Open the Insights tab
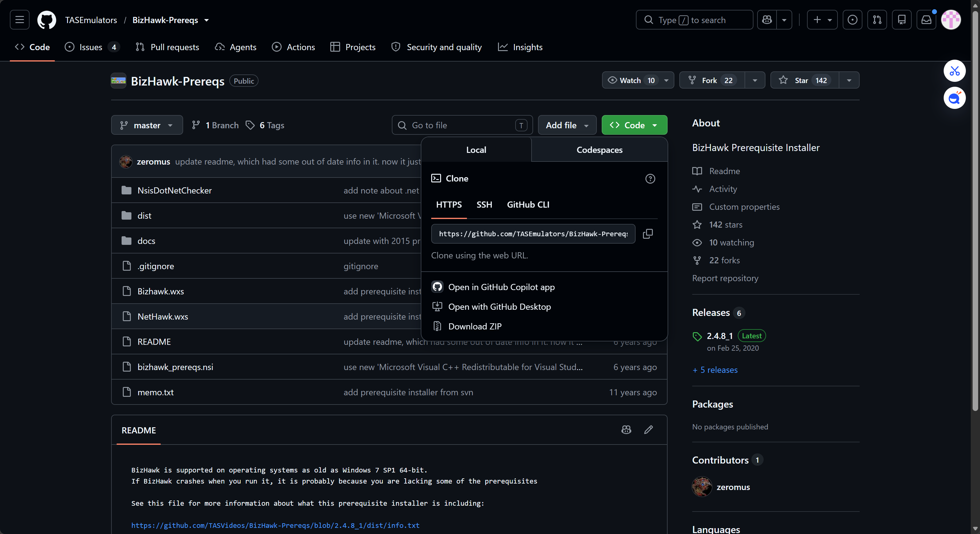Image resolution: width=980 pixels, height=534 pixels. [x=520, y=47]
